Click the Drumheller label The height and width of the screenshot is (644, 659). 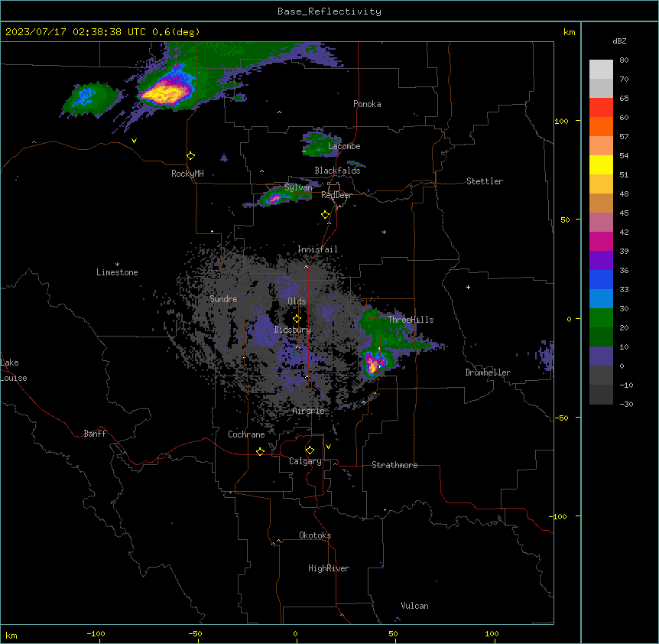tap(488, 372)
